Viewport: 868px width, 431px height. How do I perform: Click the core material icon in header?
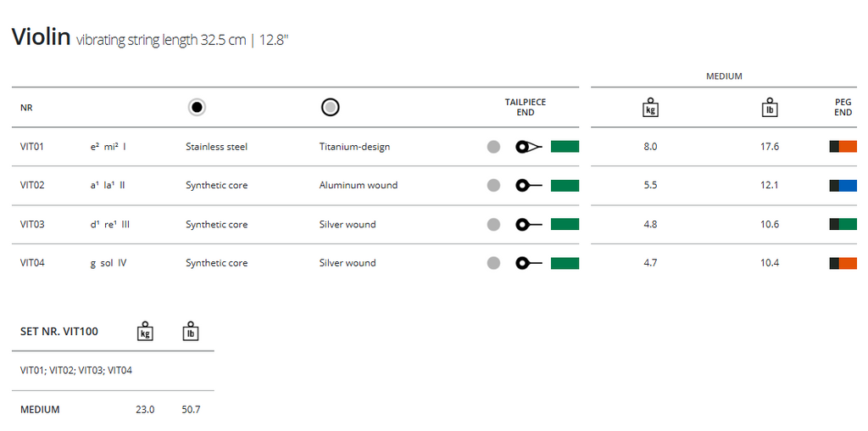pos(197,108)
